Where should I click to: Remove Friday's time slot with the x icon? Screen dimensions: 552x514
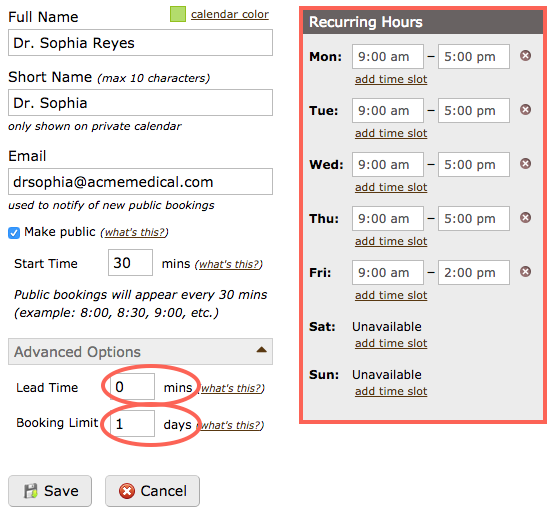(x=525, y=271)
